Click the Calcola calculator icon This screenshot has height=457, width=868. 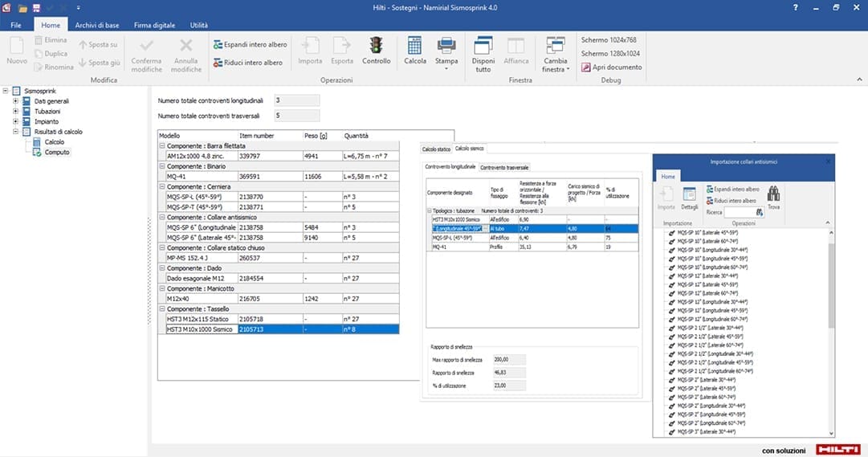(414, 46)
